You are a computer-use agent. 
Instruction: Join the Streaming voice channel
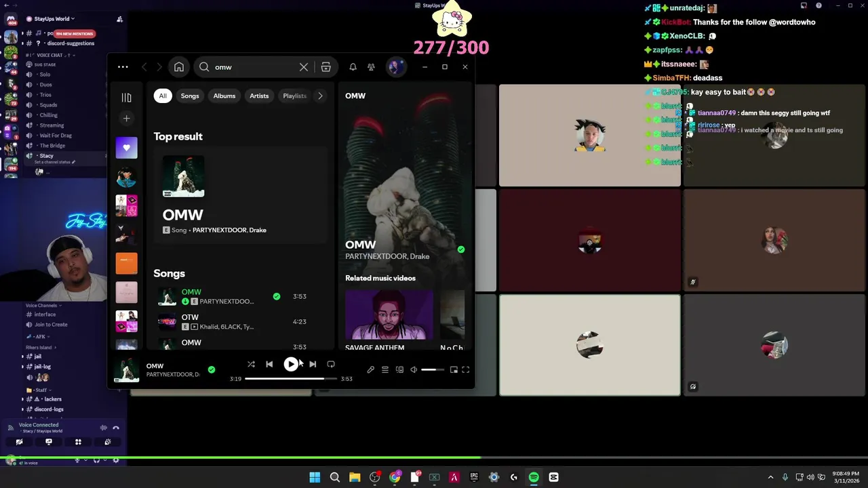52,125
